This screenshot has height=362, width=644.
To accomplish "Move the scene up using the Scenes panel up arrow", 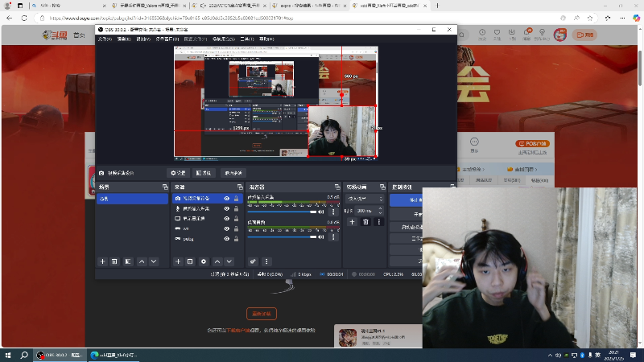I will click(x=142, y=261).
